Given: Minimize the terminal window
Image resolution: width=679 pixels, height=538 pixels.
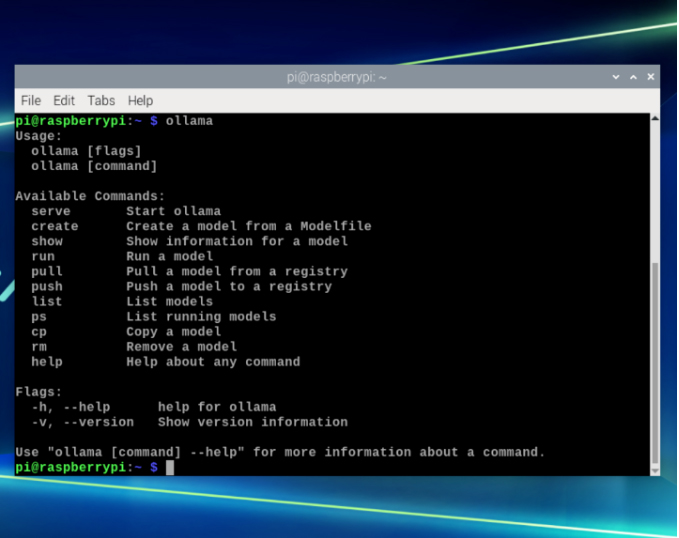Looking at the screenshot, I should [615, 77].
